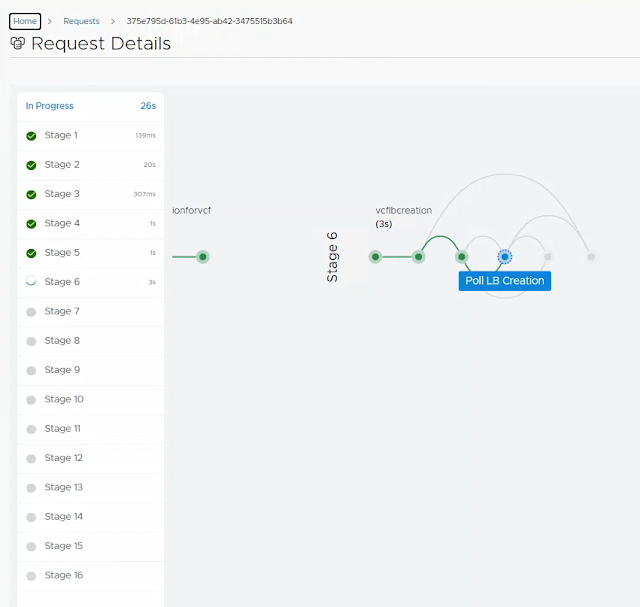640x607 pixels.
Task: Open Stage 10 in the stage list
Action: (91, 400)
